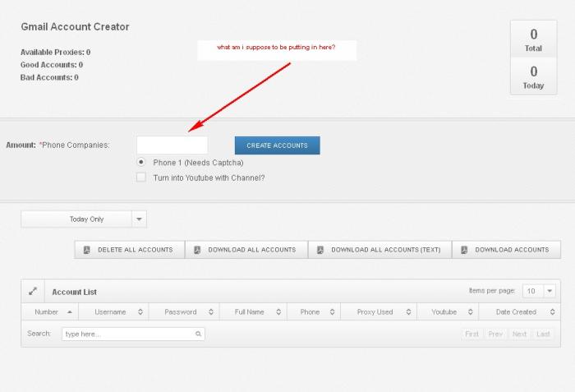Expand the Account List panel with arrows icon

pos(33,292)
